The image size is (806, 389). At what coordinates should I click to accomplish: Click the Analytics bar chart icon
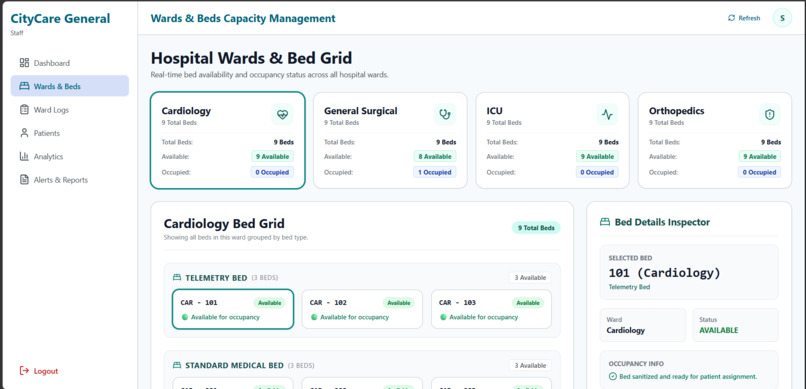[24, 156]
